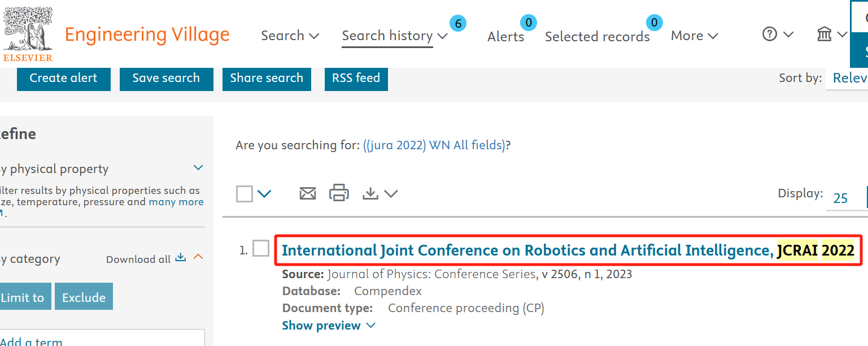Tick the select-all results checkbox
Screen dimensions: 868x346
tap(245, 194)
